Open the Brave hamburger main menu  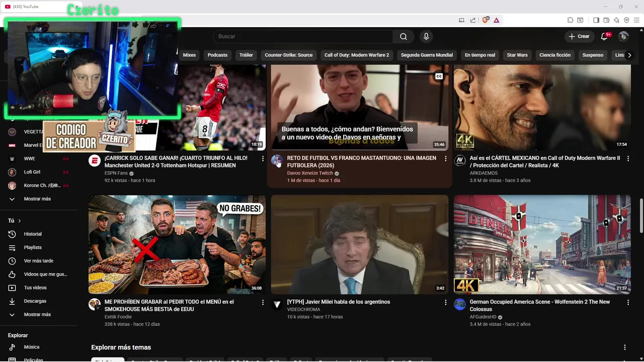point(636,20)
